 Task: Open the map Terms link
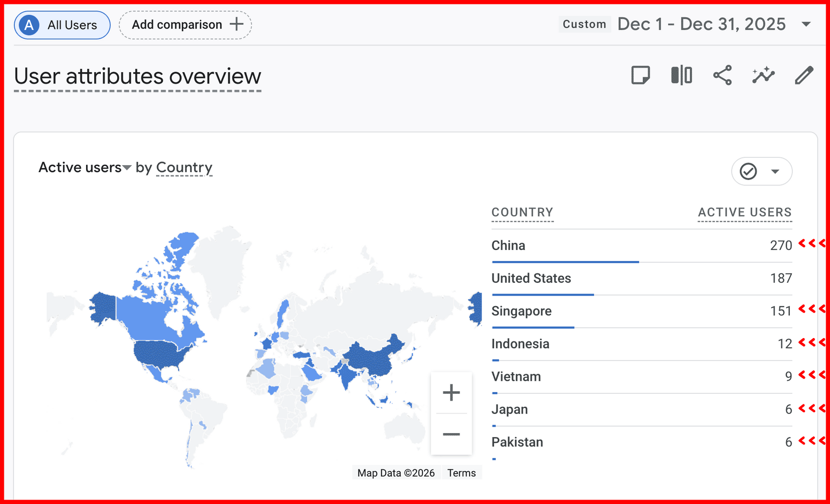(x=461, y=473)
